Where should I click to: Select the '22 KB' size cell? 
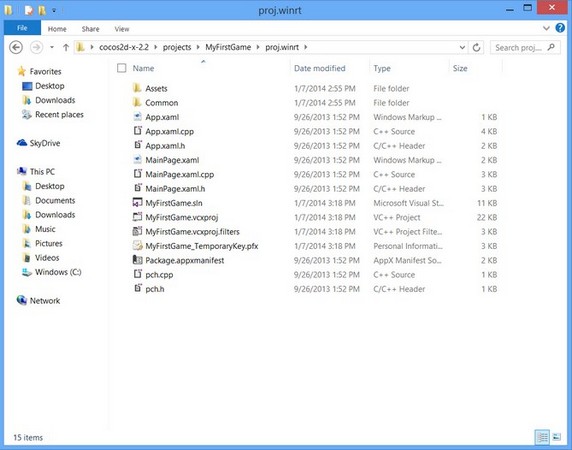click(x=487, y=217)
